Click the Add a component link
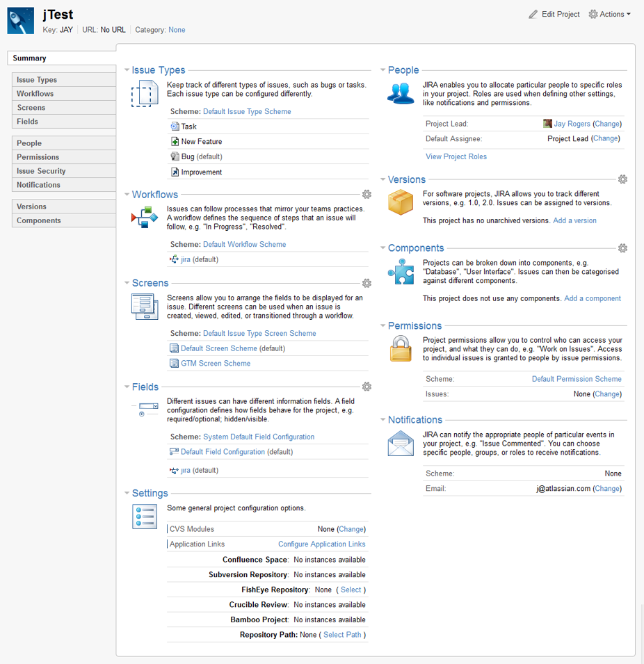Viewport: 644px width, 664px height. [x=593, y=298]
